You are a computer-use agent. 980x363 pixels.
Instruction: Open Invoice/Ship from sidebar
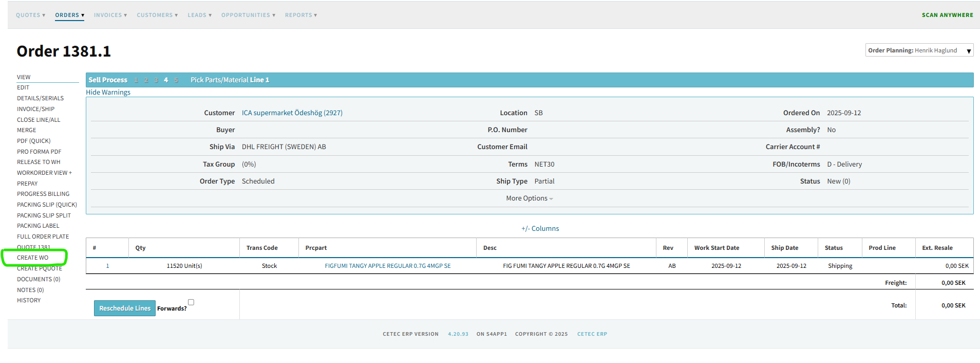tap(35, 109)
